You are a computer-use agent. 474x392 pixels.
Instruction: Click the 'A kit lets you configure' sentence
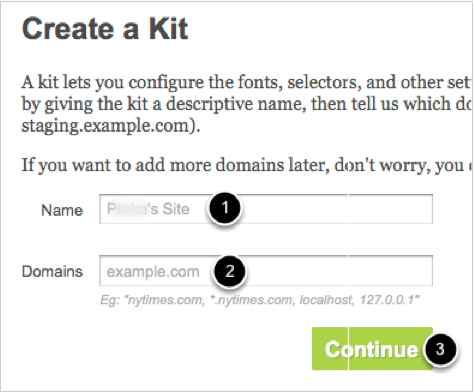tap(247, 82)
